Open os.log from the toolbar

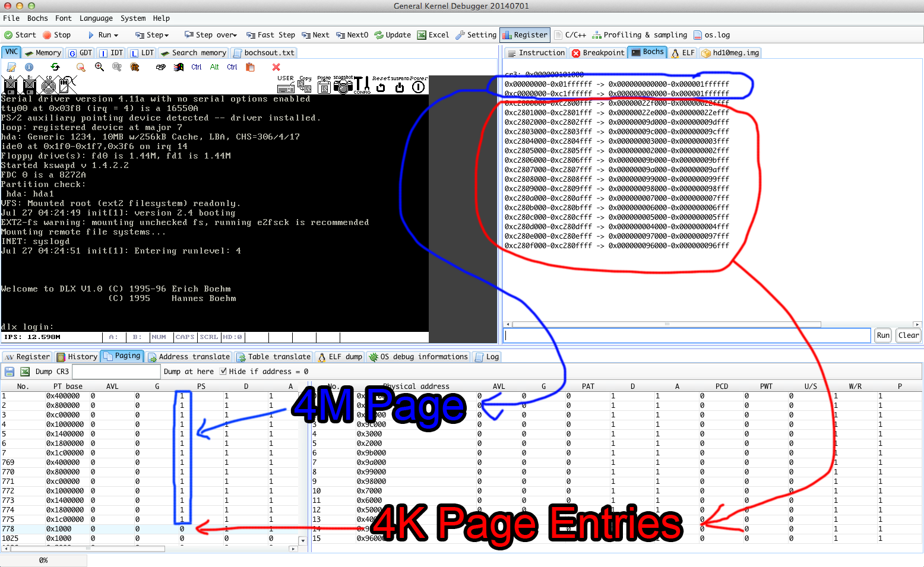click(712, 35)
